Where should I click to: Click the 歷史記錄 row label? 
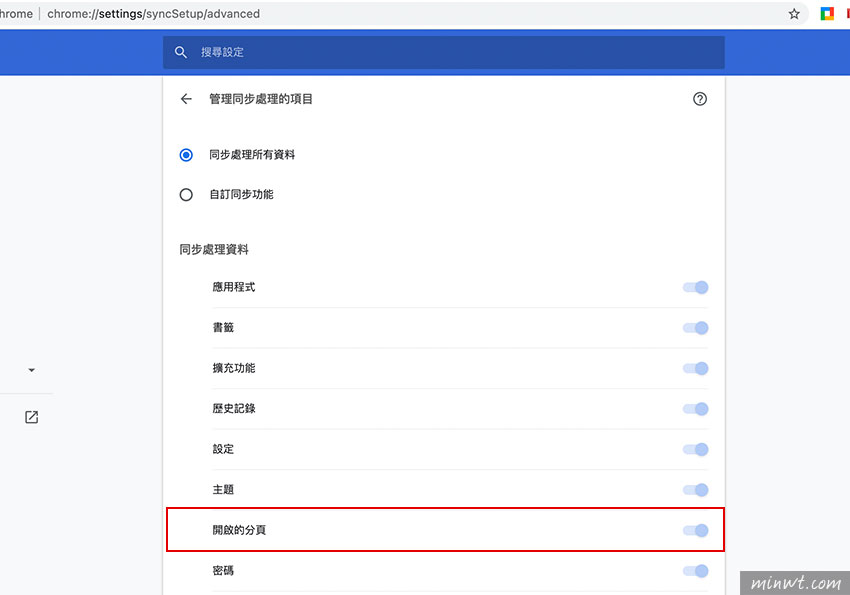pos(234,409)
